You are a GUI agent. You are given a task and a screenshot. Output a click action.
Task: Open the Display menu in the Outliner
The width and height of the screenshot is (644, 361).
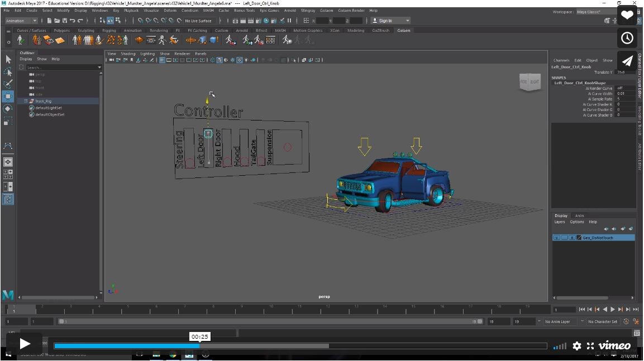26,59
